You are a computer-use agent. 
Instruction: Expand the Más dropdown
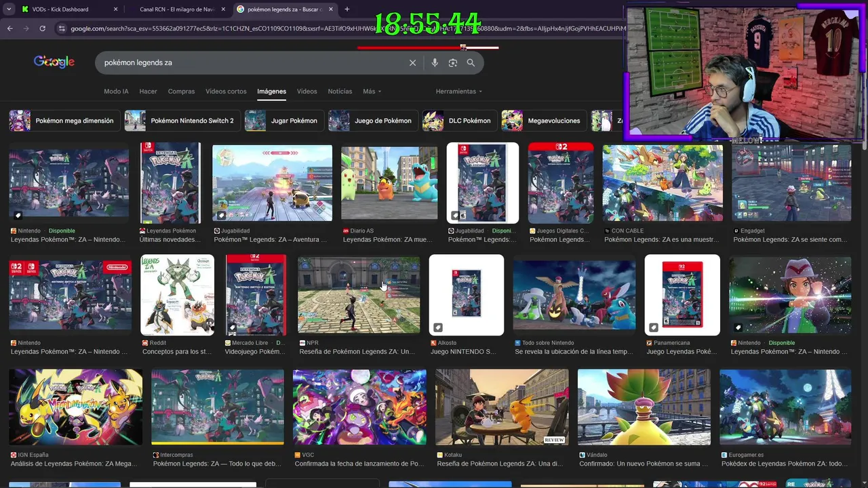click(372, 91)
